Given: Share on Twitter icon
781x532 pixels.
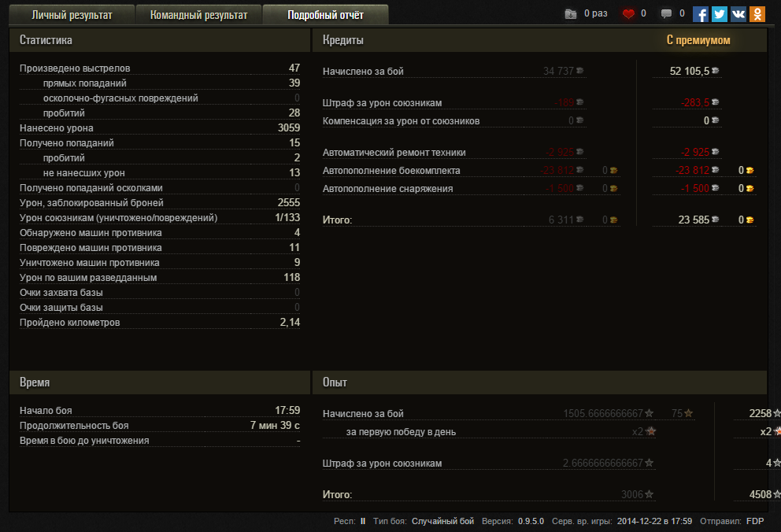Looking at the screenshot, I should point(720,14).
